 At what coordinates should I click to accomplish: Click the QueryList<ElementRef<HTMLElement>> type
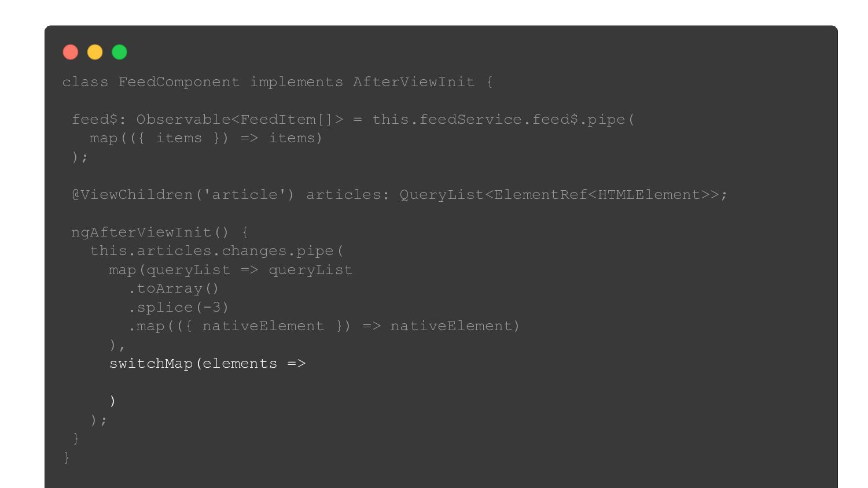point(559,195)
